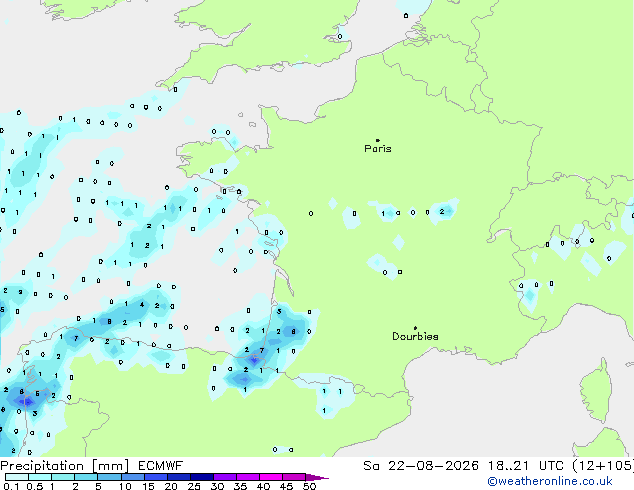Pick the 30–35 mm purple legend swatch
Image resolution: width=634 pixels, height=490 pixels.
(225, 477)
